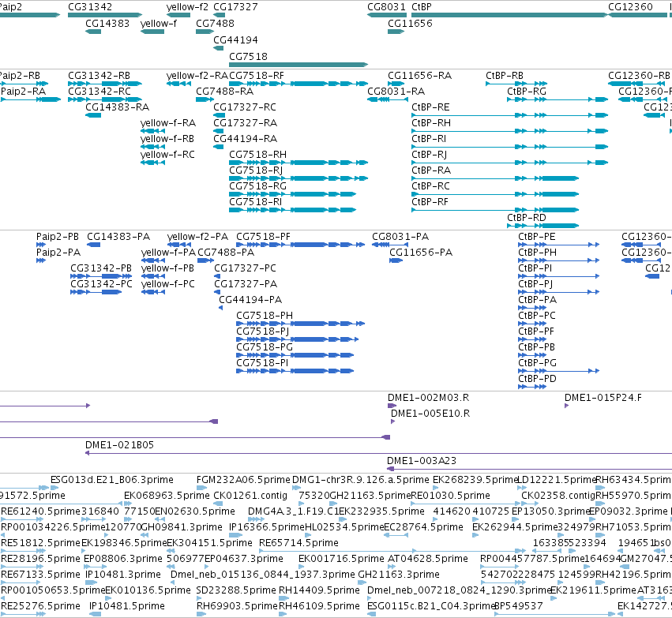Viewport: 672px width, 618px height.
Task: Click clone DME1-002M03.R label
Action: click(x=428, y=398)
